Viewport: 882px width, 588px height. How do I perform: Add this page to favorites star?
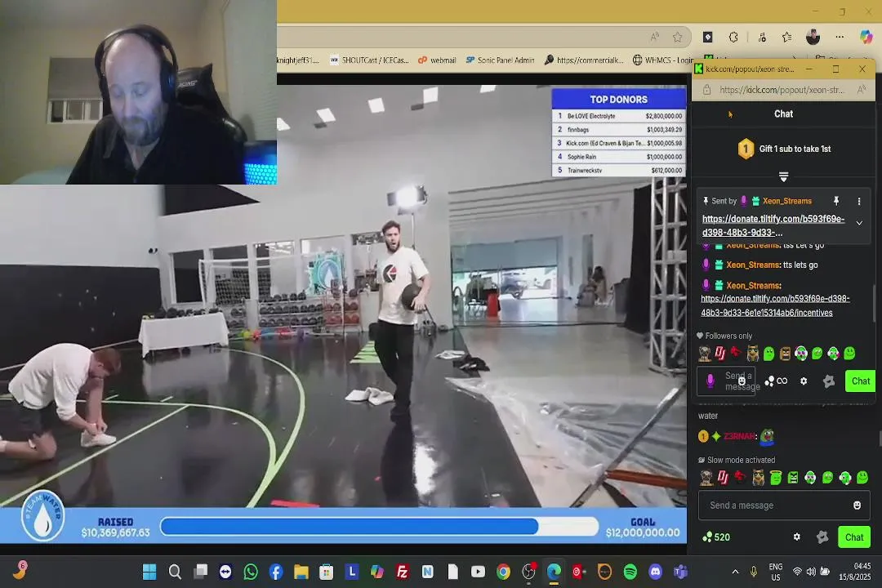click(x=677, y=37)
